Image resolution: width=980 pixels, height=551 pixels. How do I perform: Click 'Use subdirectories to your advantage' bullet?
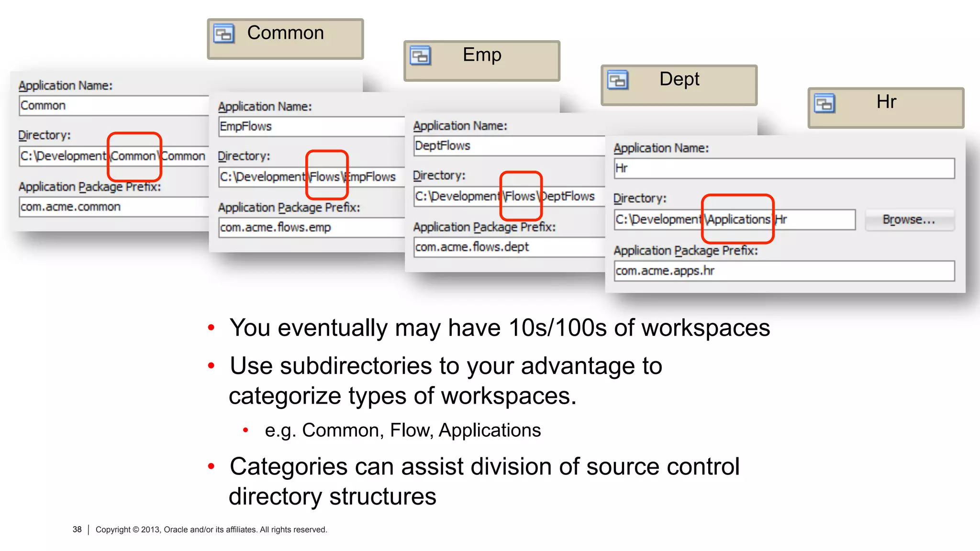point(445,381)
